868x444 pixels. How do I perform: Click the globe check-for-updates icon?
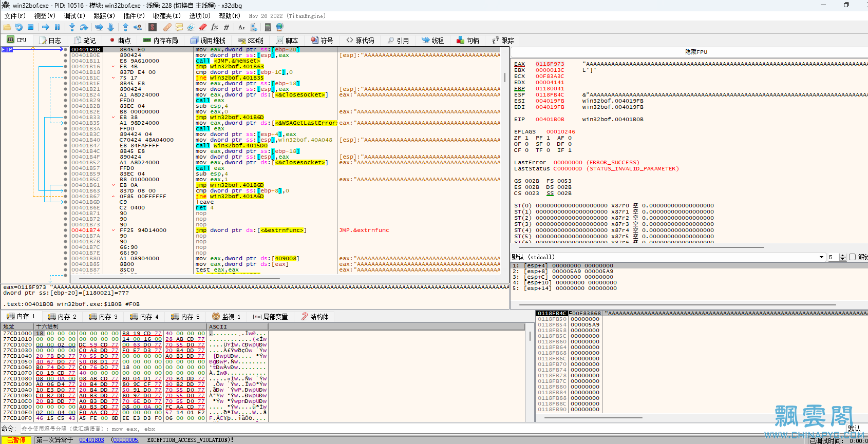click(x=279, y=27)
